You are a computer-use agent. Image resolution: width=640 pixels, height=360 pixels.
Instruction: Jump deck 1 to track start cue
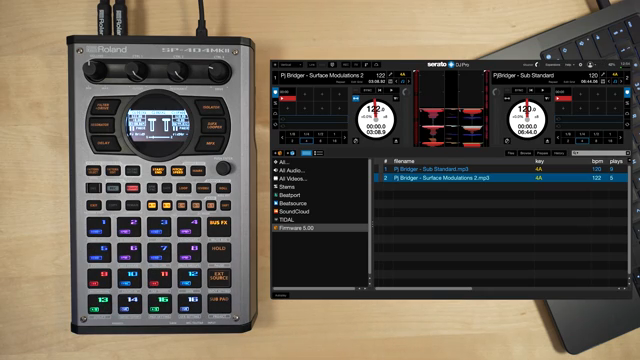(x=380, y=90)
